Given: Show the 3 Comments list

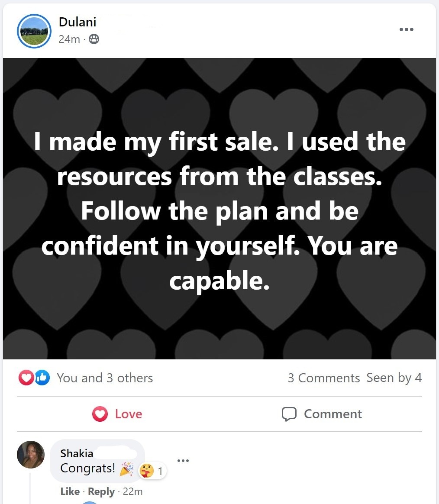Looking at the screenshot, I should tap(323, 378).
